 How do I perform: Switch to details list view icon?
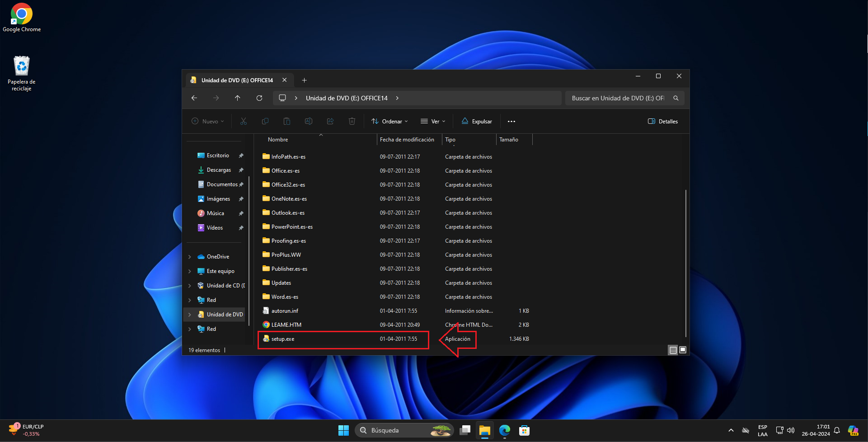point(673,350)
